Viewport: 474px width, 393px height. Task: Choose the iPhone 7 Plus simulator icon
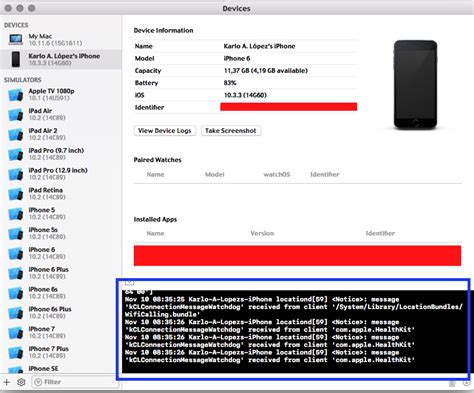16,353
